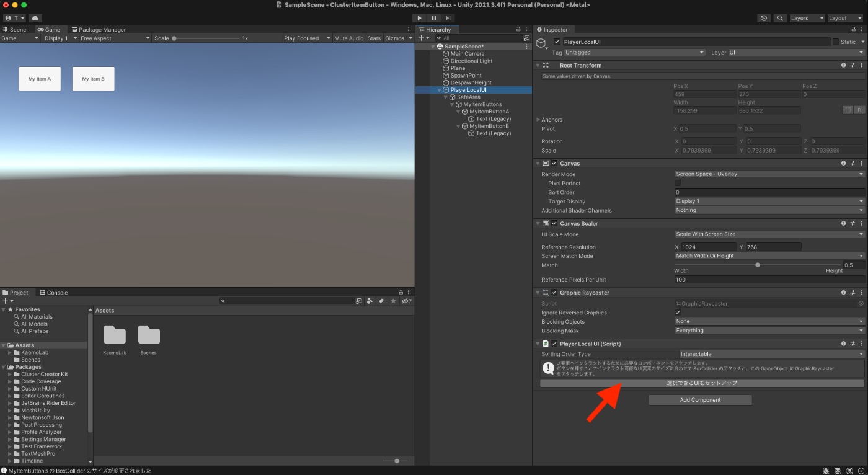868x475 pixels.
Task: Enable the Pixel Perfect checkbox
Action: pyautogui.click(x=678, y=183)
